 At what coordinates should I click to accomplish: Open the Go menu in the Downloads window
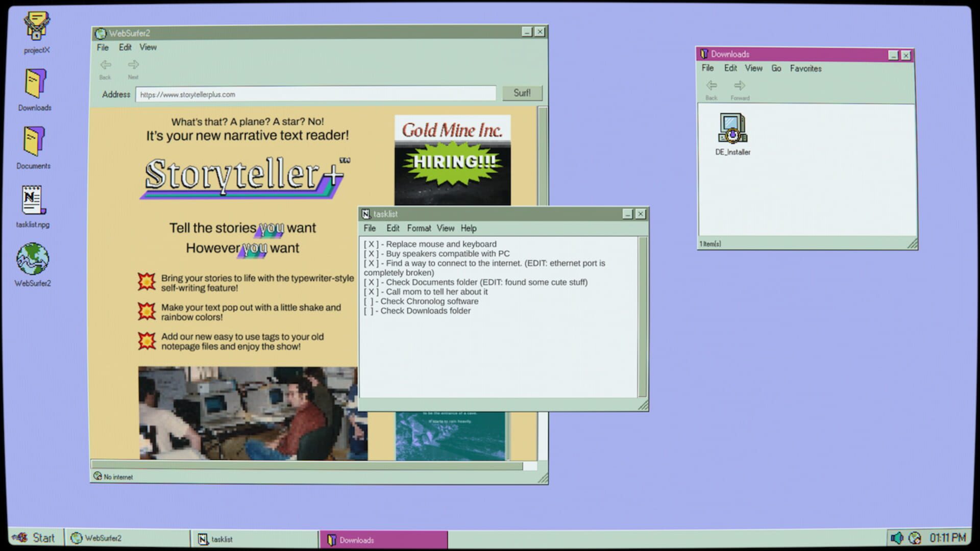[x=776, y=68]
